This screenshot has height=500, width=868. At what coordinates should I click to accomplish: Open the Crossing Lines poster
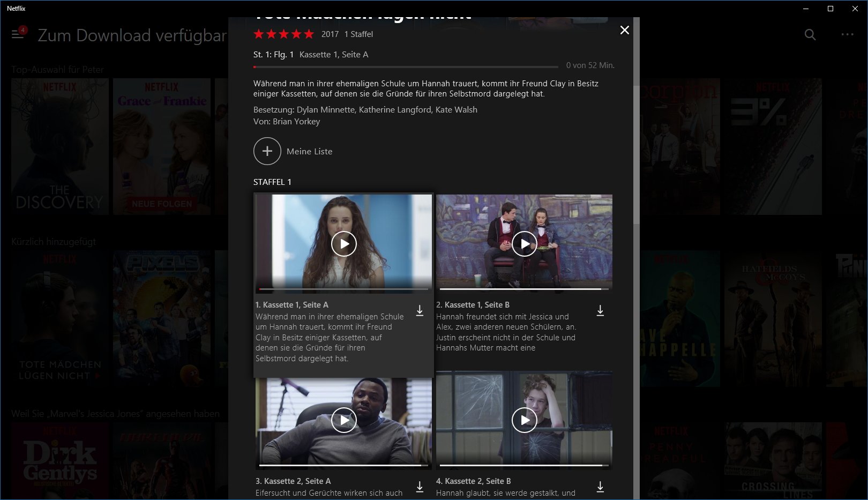pos(773,461)
